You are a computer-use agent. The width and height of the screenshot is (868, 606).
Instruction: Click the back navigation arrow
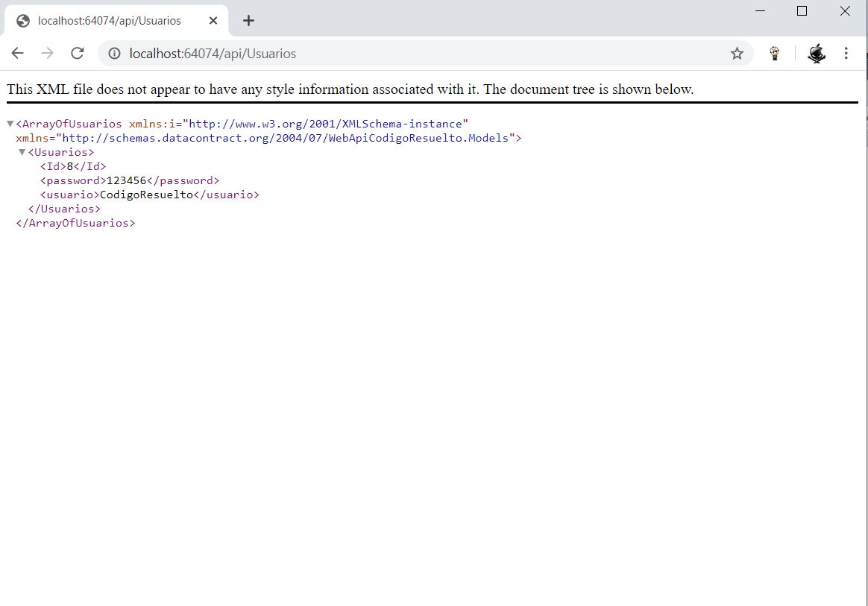[17, 53]
